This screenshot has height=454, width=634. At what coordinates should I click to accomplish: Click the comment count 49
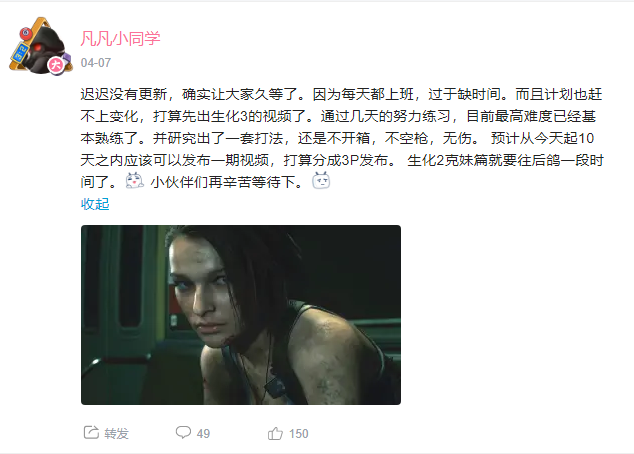coord(203,434)
